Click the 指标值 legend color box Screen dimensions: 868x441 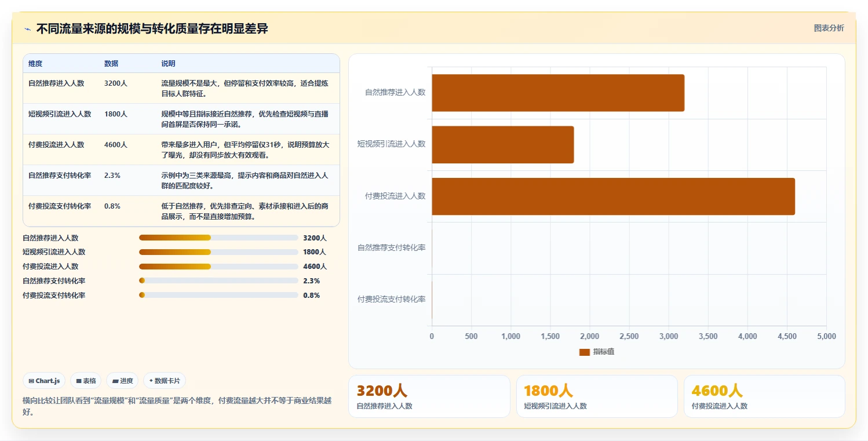coord(584,352)
